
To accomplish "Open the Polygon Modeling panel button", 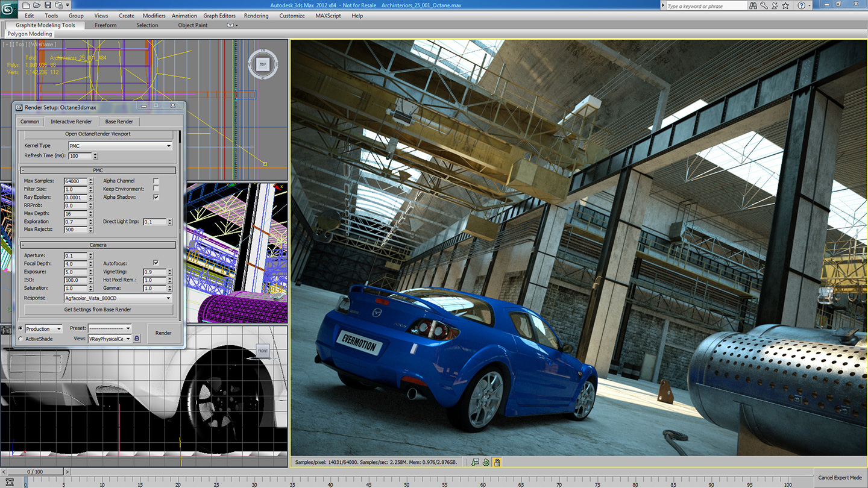I will coord(30,34).
